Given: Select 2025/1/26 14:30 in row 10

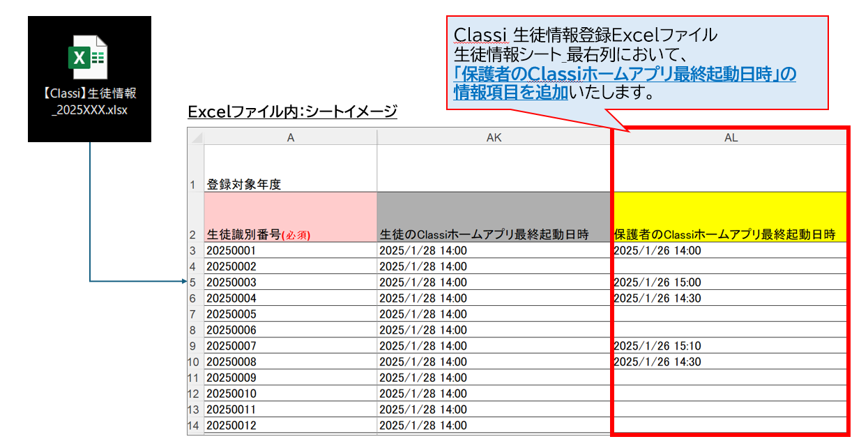Looking at the screenshot, I should point(730,362).
